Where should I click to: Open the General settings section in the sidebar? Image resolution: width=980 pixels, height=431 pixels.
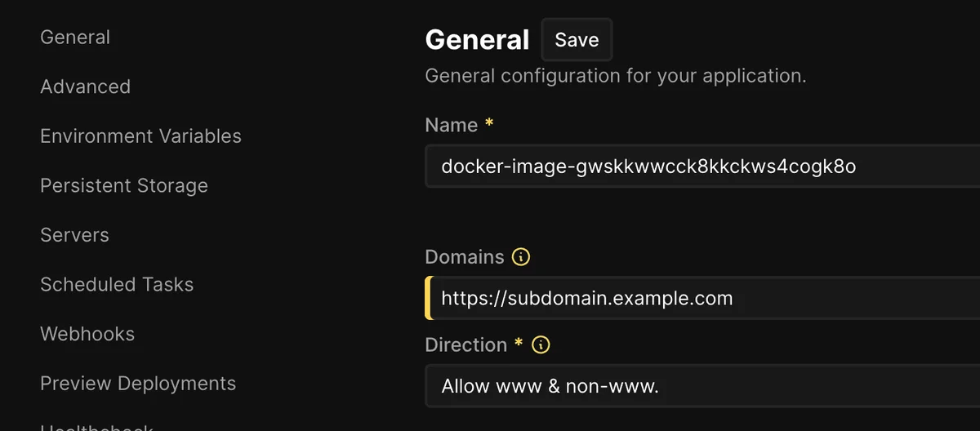coord(75,38)
